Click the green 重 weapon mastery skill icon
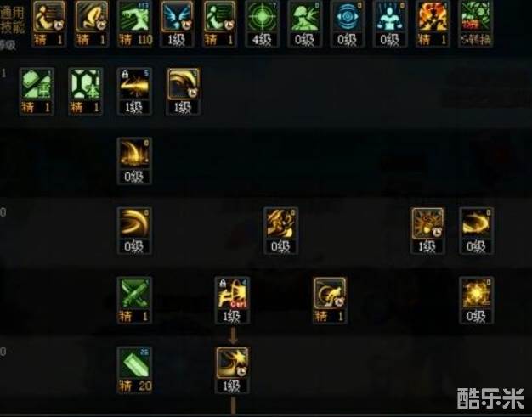Viewport: 532px width, 417px height. tap(37, 85)
